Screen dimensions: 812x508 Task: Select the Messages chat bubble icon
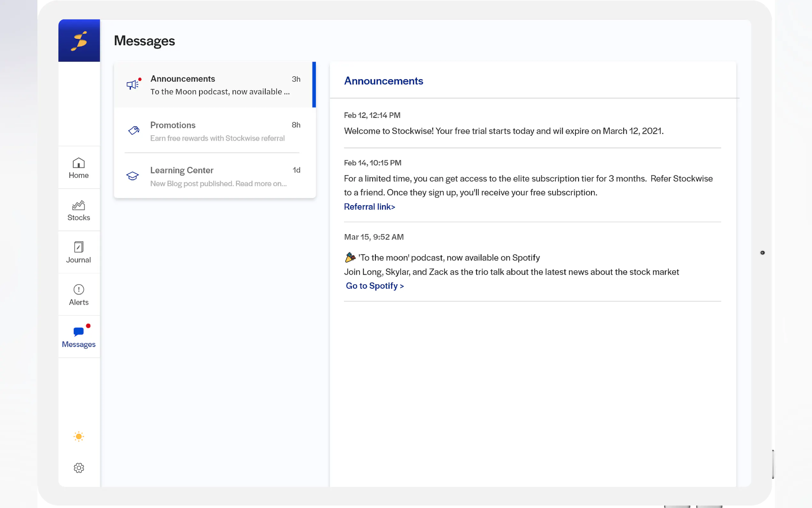click(x=79, y=332)
